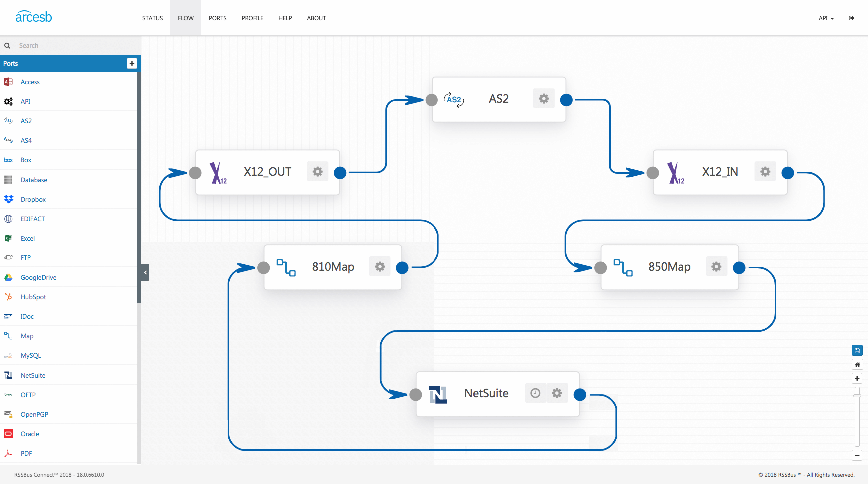Click the home reset view icon
868x484 pixels.
tap(857, 364)
